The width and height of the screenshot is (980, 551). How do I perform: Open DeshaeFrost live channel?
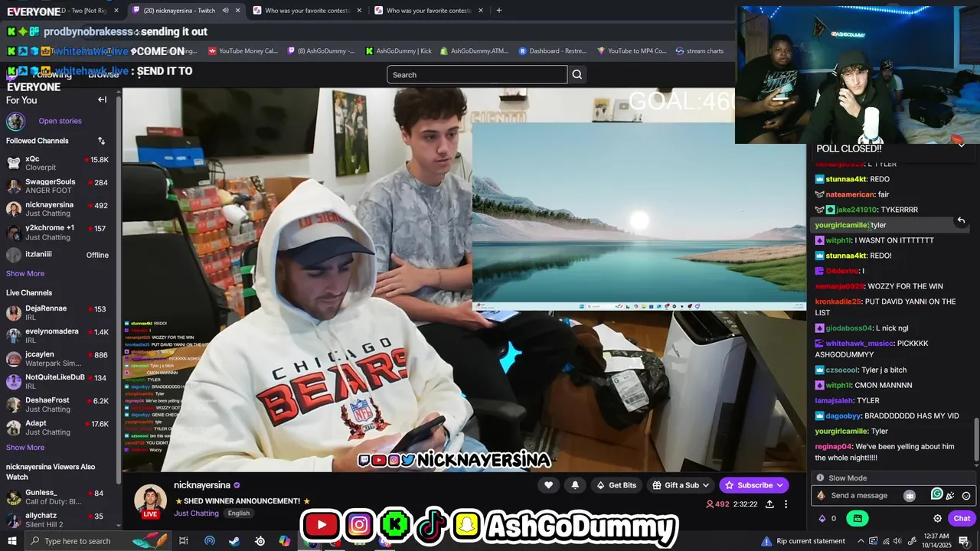pyautogui.click(x=57, y=404)
